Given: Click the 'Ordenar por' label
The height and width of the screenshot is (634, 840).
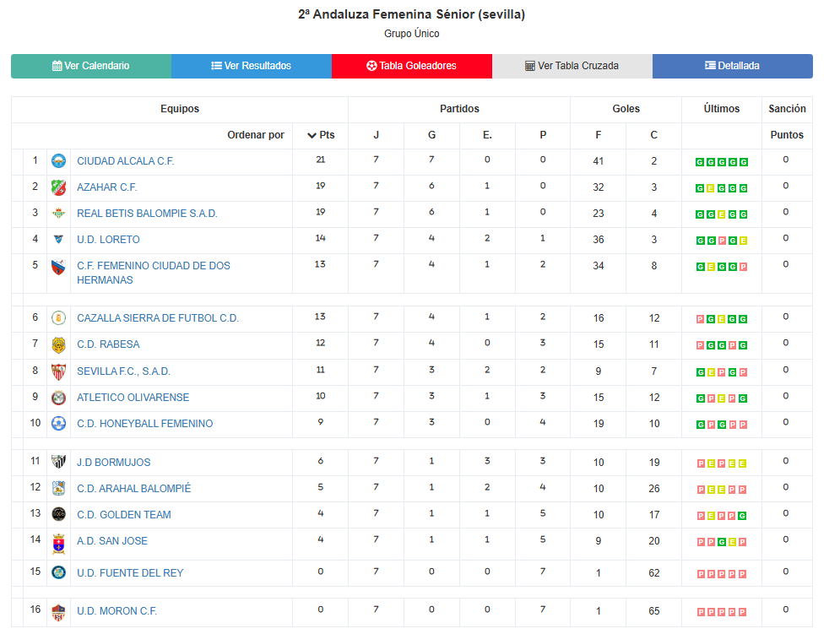Looking at the screenshot, I should coord(256,135).
